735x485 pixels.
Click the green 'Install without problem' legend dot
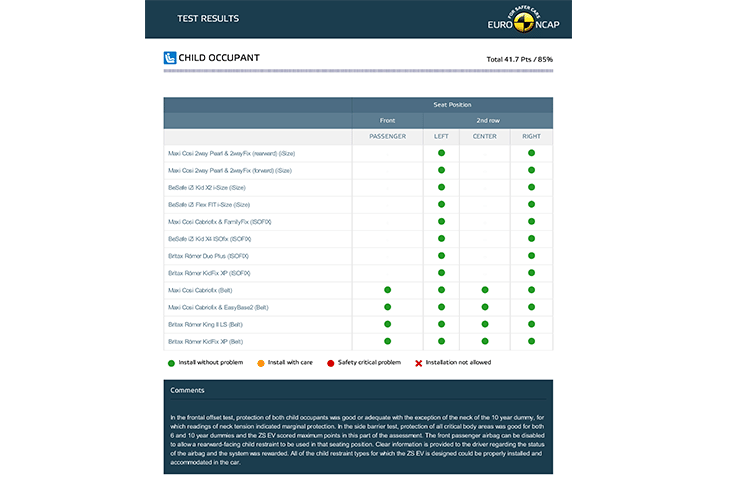172,362
